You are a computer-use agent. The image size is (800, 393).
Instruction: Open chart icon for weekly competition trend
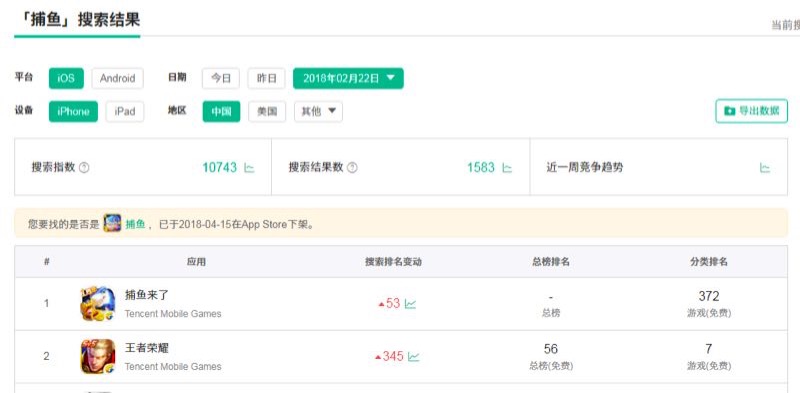765,167
